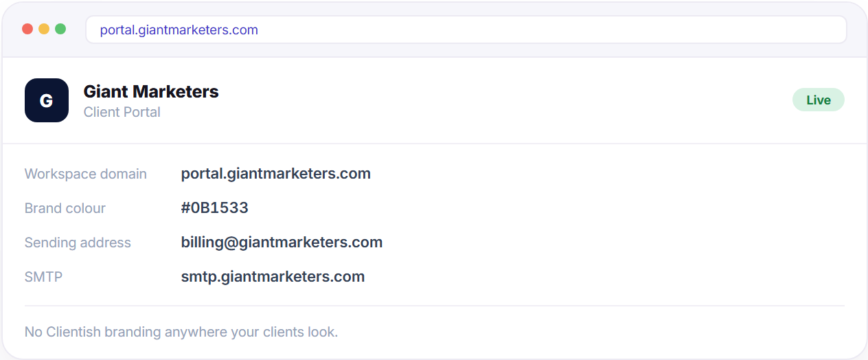Focus the portal.giantmarketers.com address bar
This screenshot has width=868, height=360.
(x=466, y=30)
